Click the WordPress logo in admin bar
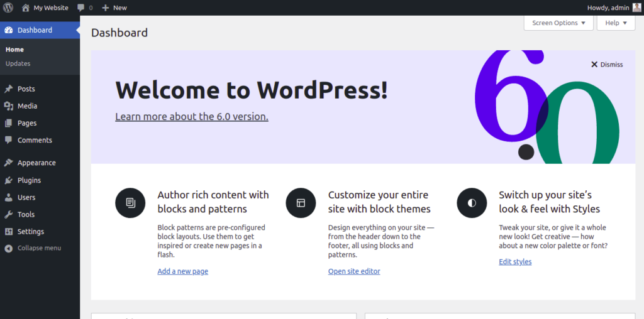Viewport: 644px width, 319px height. 8,8
